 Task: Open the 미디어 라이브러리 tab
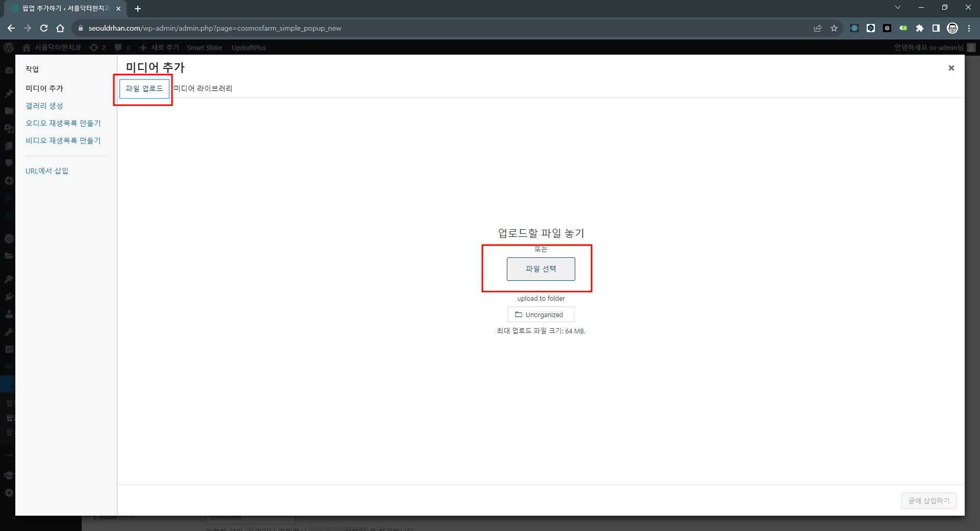203,88
